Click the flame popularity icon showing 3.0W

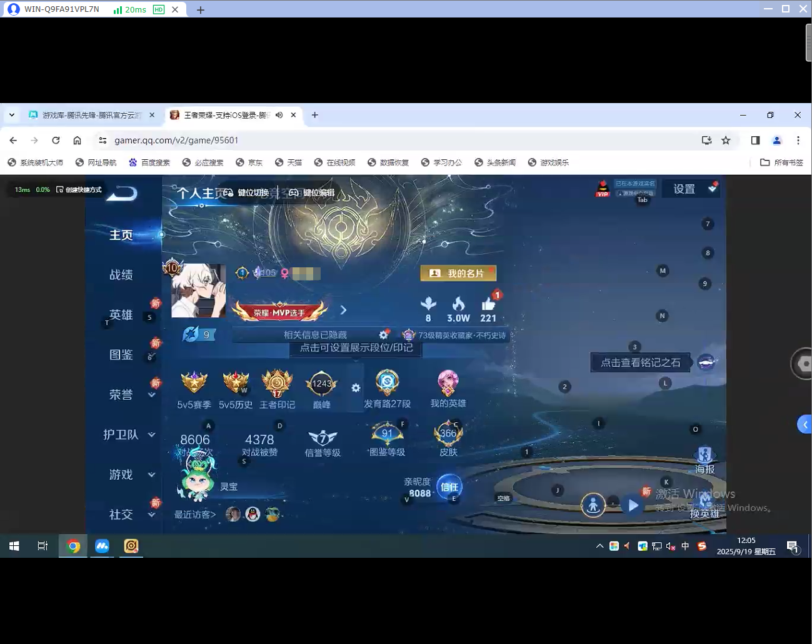click(x=458, y=304)
